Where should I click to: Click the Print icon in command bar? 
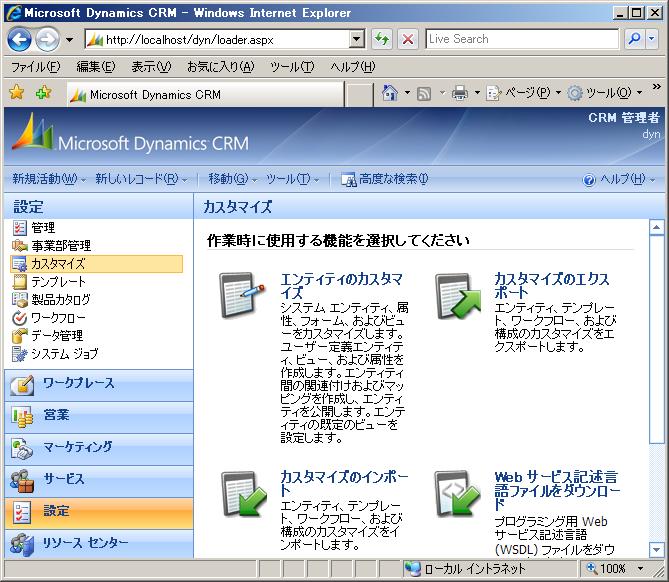tap(460, 93)
